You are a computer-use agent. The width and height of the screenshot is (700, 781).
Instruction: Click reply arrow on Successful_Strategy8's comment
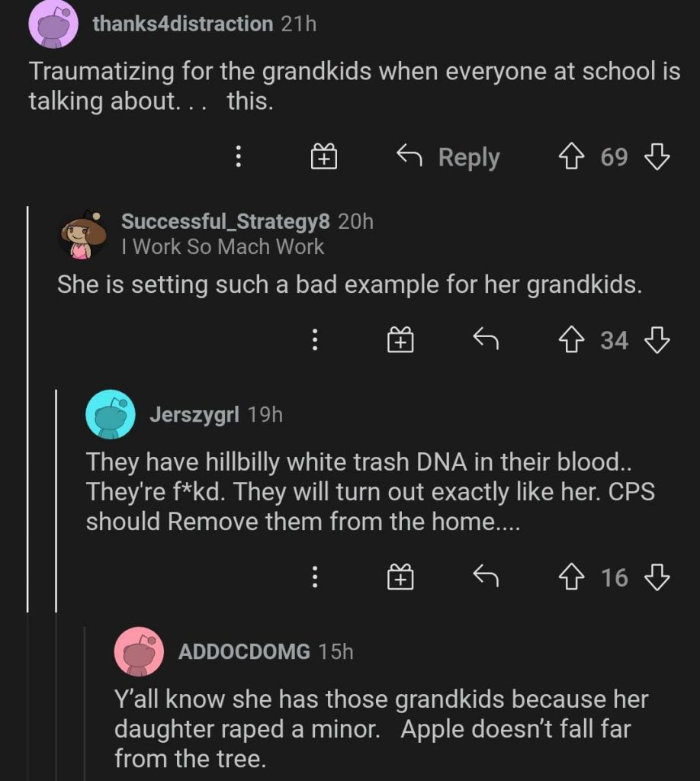pos(486,340)
